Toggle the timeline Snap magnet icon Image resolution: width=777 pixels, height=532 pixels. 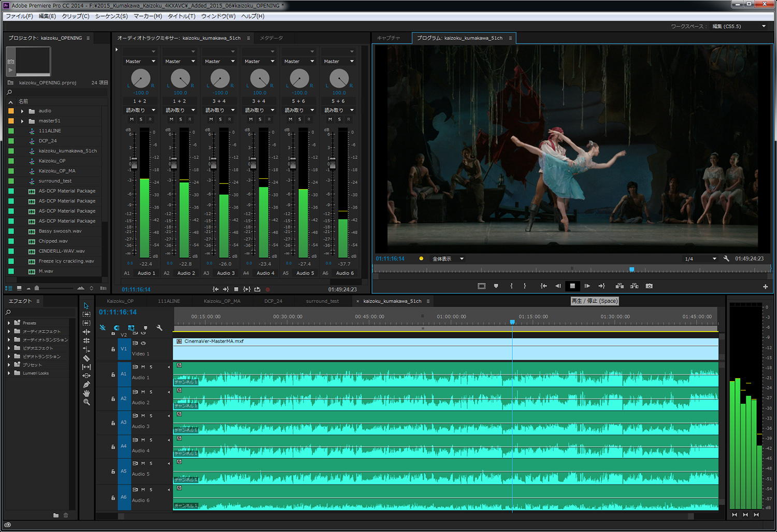click(x=117, y=328)
